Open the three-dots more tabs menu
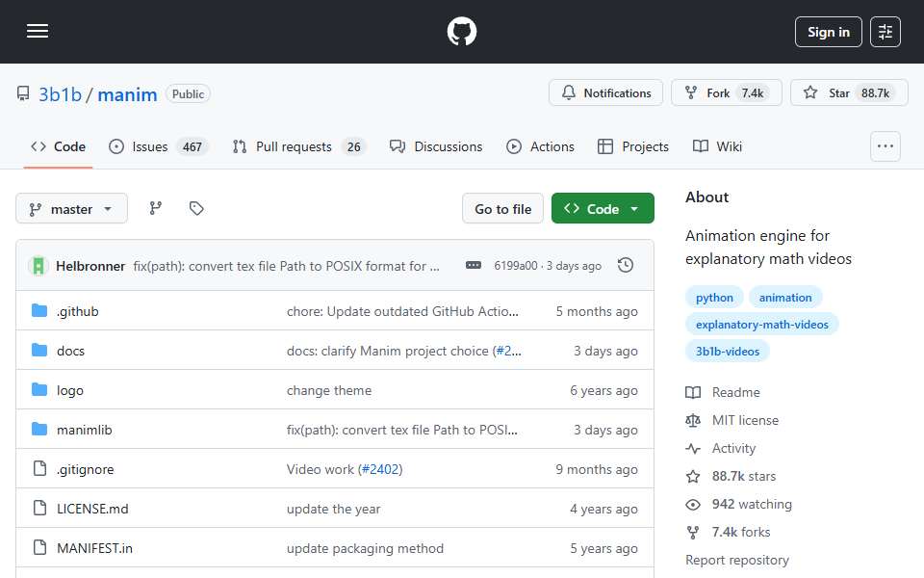Viewport: 924px width, 578px height. [885, 146]
